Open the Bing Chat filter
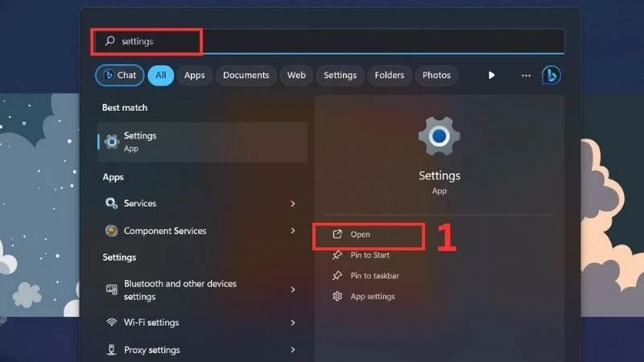Screen dimensions: 644x362 pos(119,75)
